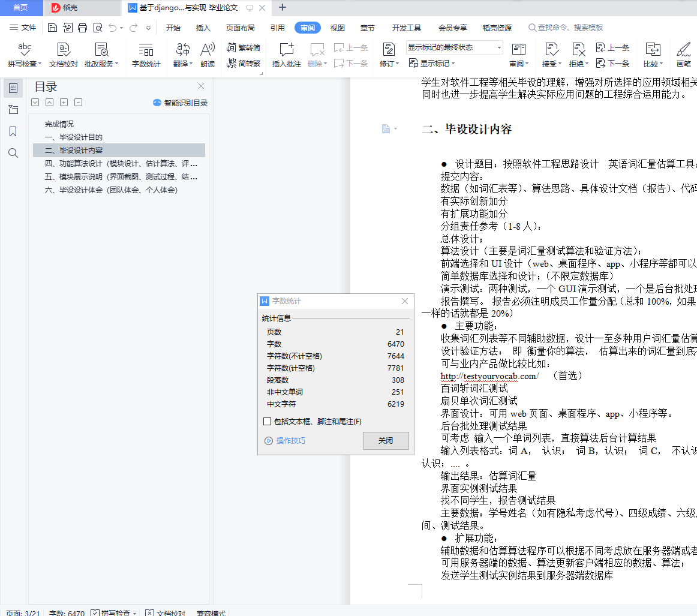Open the 审阅 review pane icon
The width and height of the screenshot is (697, 616).
point(519,49)
